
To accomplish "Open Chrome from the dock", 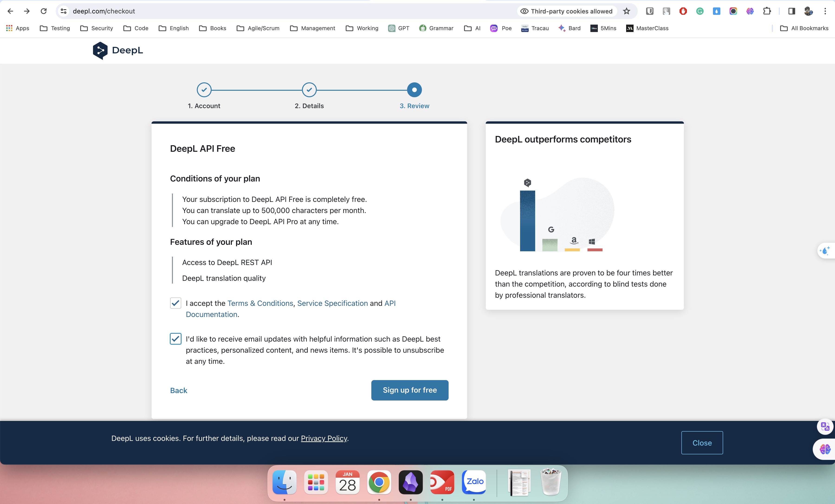I will tap(379, 482).
